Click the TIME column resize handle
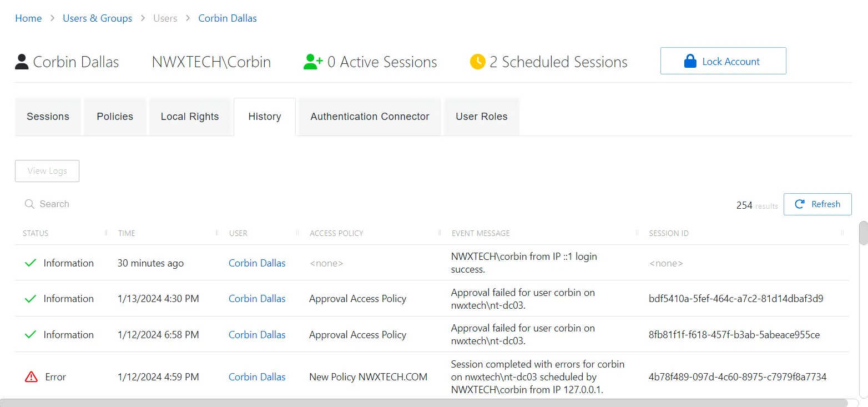The height and width of the screenshot is (407, 868). 217,233
